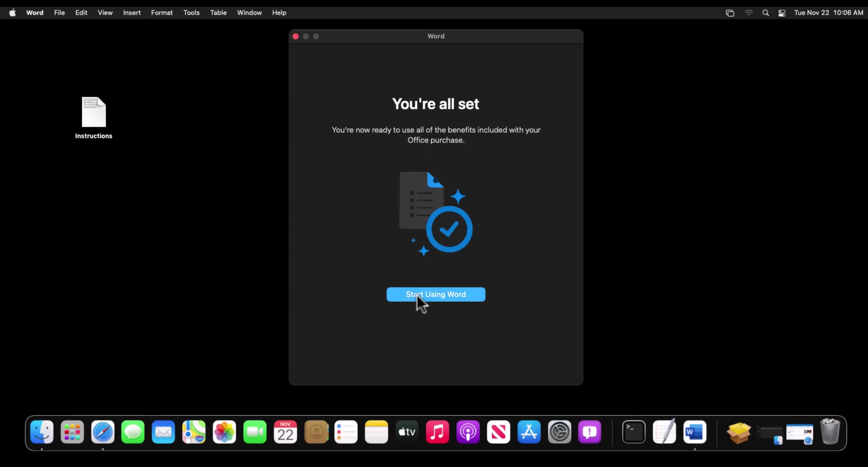This screenshot has width=868, height=467.
Task: Open Notes from the Dock
Action: point(376,432)
